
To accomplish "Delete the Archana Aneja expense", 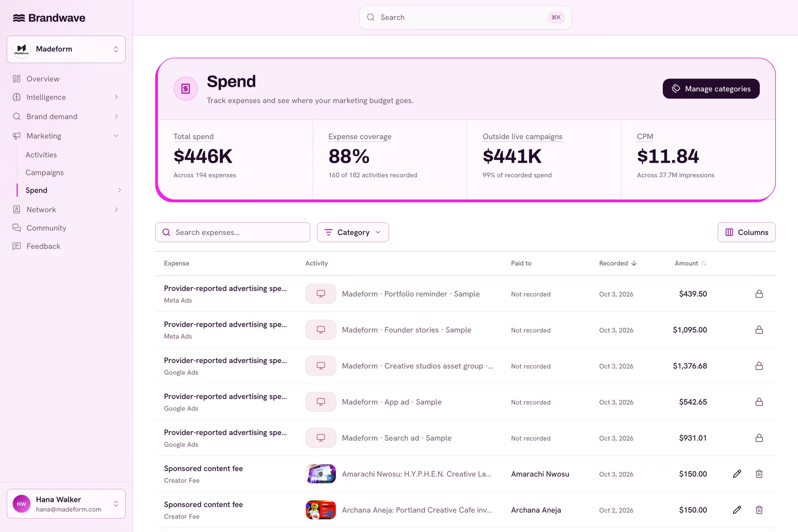I will (x=759, y=510).
